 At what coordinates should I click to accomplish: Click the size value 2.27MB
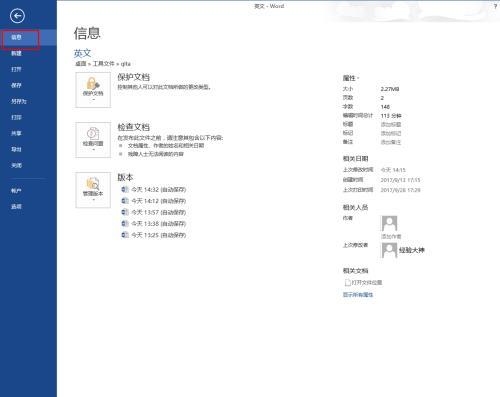click(390, 89)
